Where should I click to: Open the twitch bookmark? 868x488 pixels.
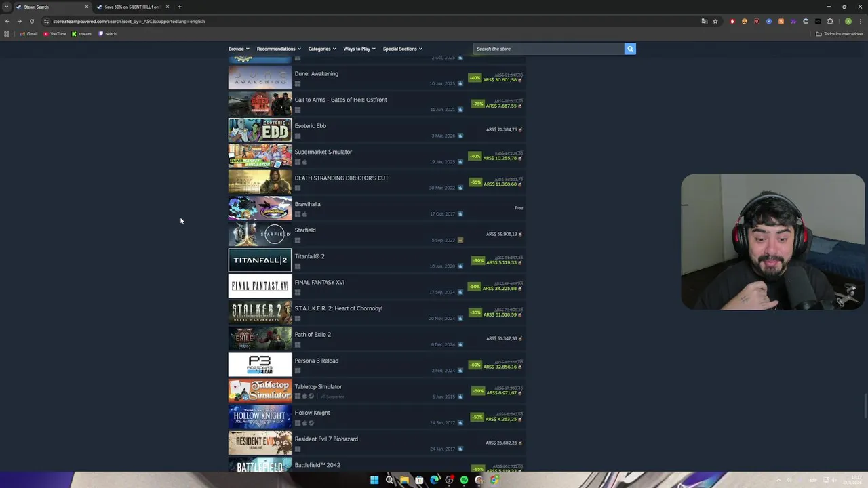107,33
